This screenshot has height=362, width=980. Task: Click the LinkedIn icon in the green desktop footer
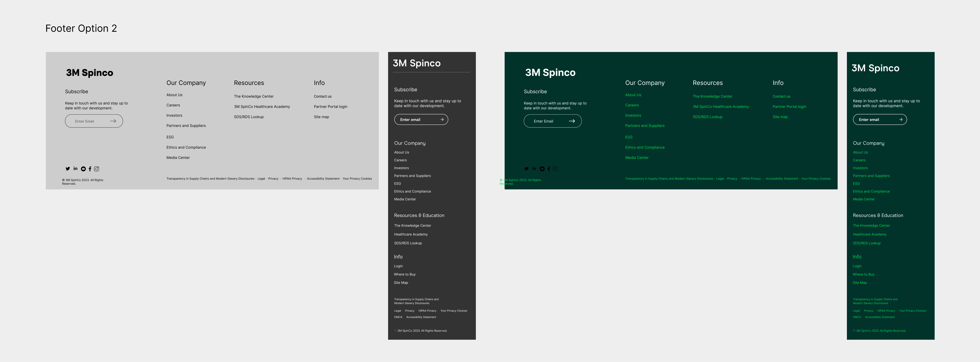534,168
